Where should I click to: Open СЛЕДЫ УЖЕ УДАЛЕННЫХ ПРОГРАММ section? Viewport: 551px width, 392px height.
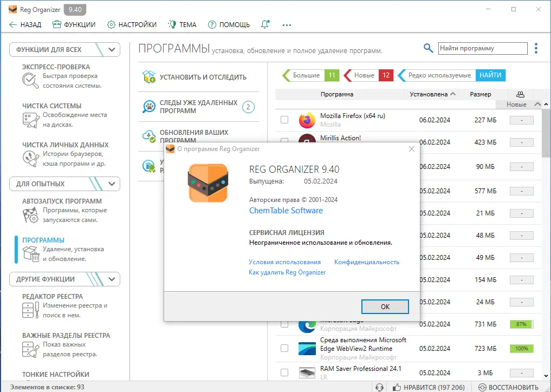[x=198, y=107]
